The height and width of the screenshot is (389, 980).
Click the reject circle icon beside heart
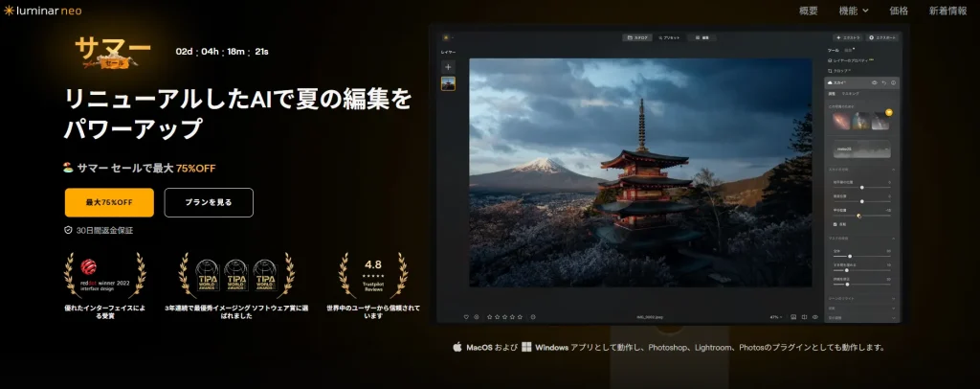point(477,317)
